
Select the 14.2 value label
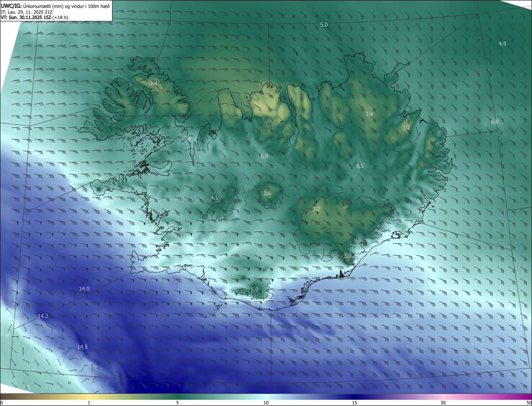coord(43,316)
